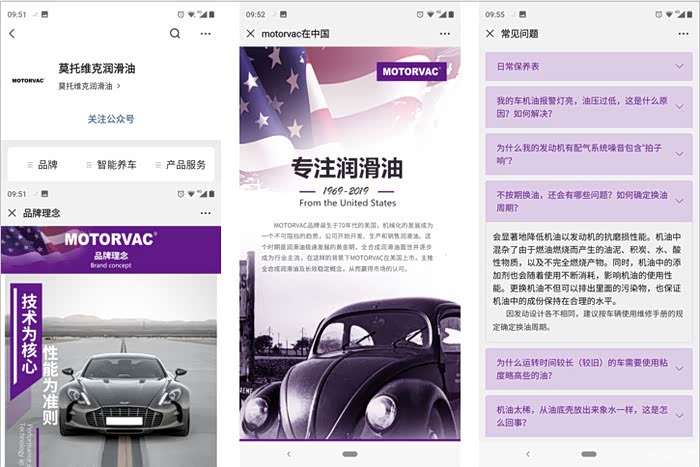Tap home pill at bottom of 常见问题 page

pos(589,454)
